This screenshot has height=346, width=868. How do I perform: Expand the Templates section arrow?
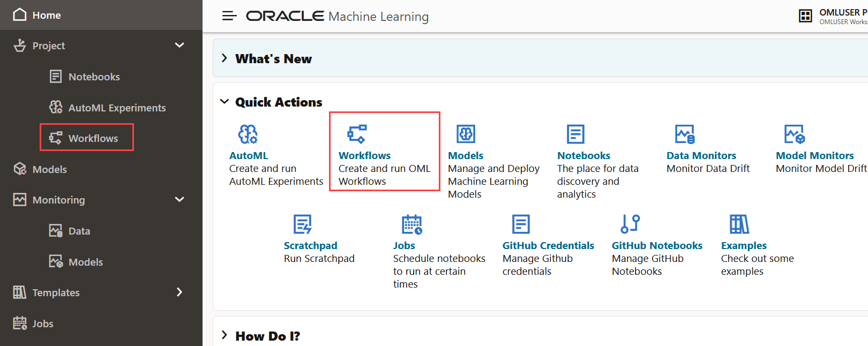coord(179,292)
